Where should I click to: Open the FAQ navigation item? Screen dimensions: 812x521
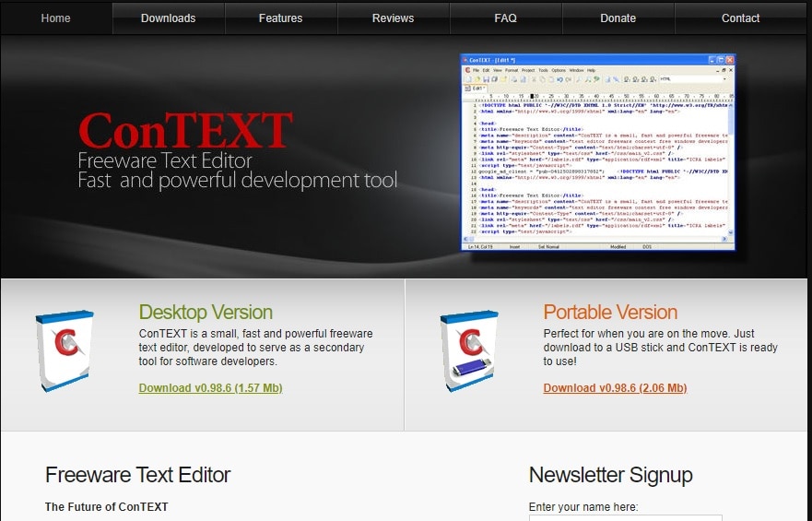tap(505, 18)
